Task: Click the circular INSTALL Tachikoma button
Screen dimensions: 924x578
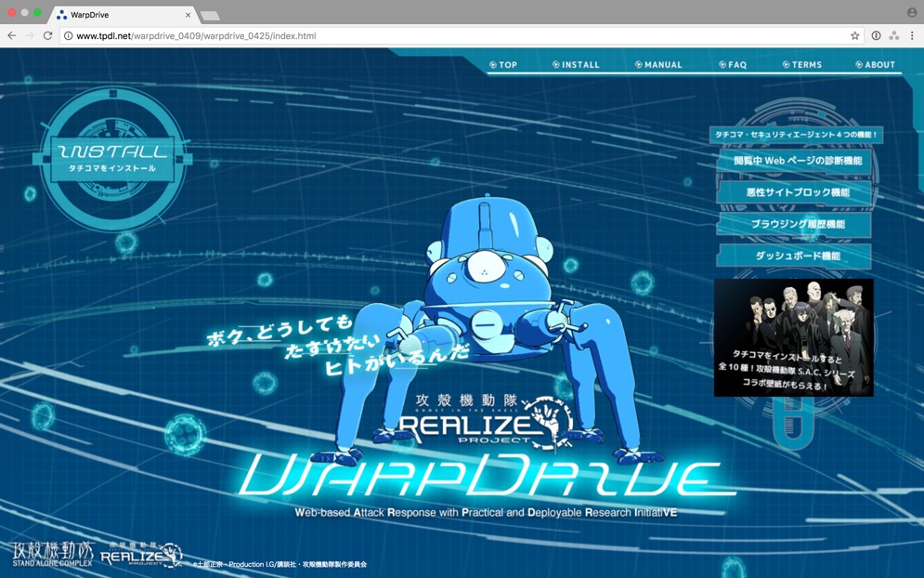Action: coord(112,158)
